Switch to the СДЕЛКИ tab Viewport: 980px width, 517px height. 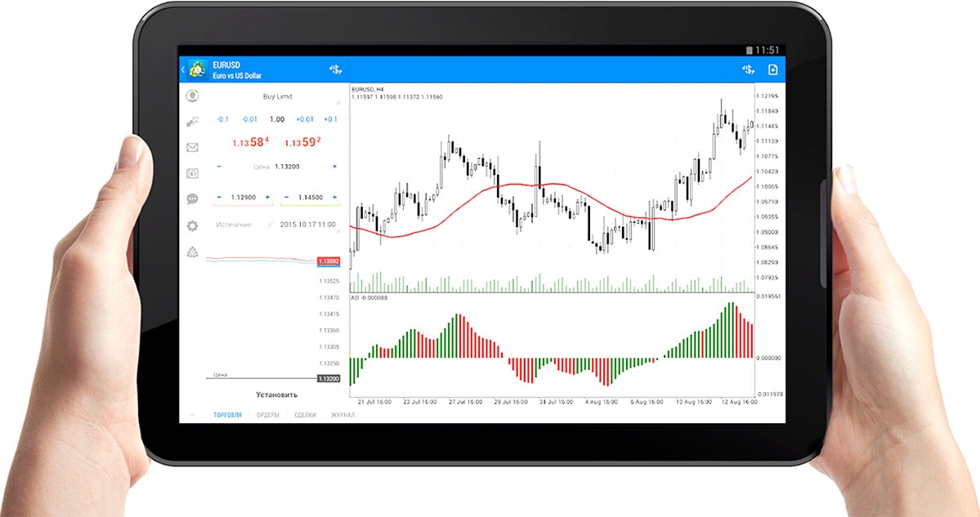(x=305, y=415)
